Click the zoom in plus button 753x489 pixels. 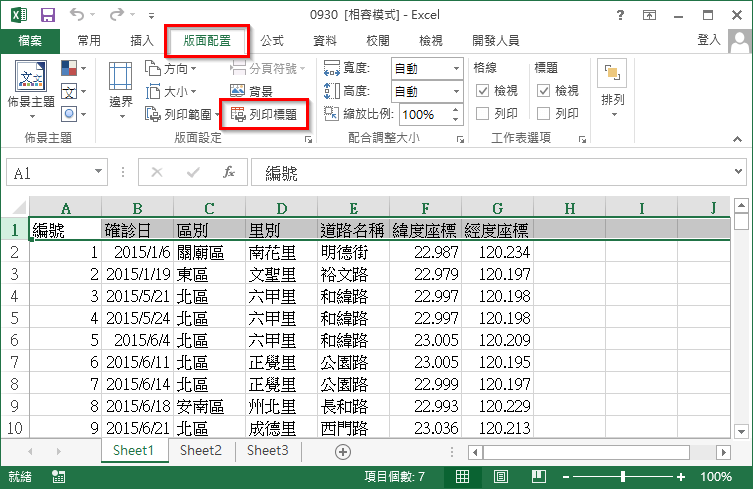tap(680, 477)
